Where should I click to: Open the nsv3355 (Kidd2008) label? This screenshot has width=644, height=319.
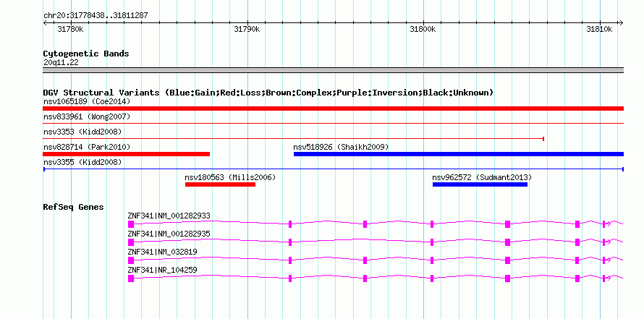coord(82,162)
